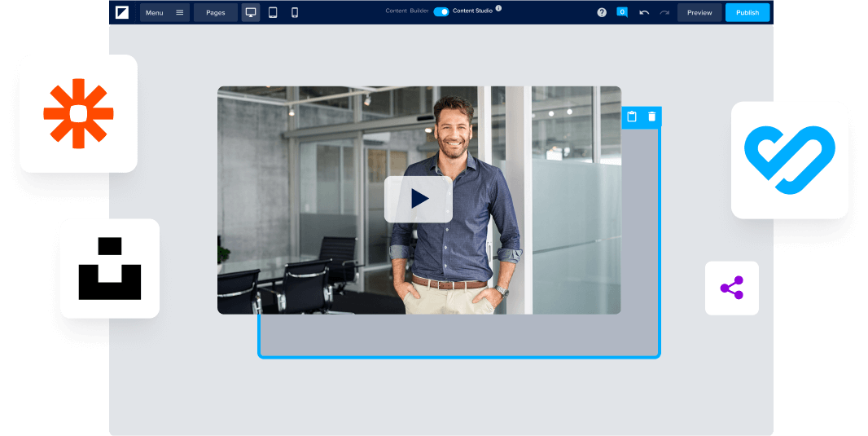This screenshot has width=868, height=436.
Task: Open the help question mark icon
Action: click(602, 12)
